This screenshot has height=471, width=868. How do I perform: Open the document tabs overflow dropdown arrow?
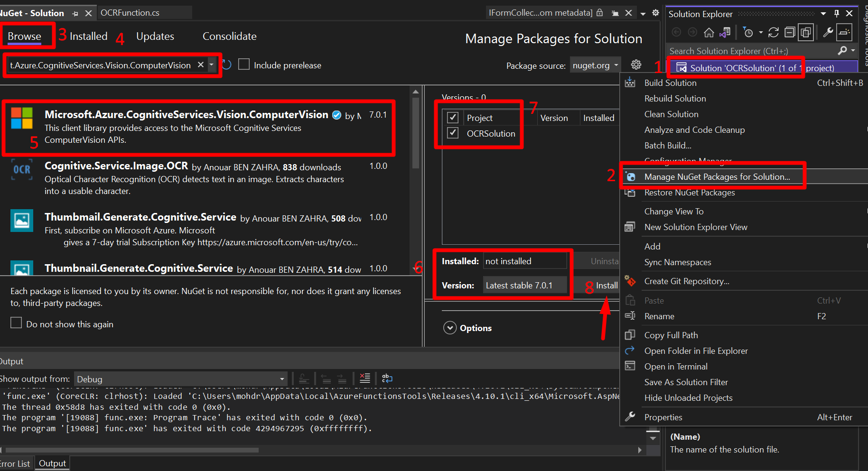point(643,13)
